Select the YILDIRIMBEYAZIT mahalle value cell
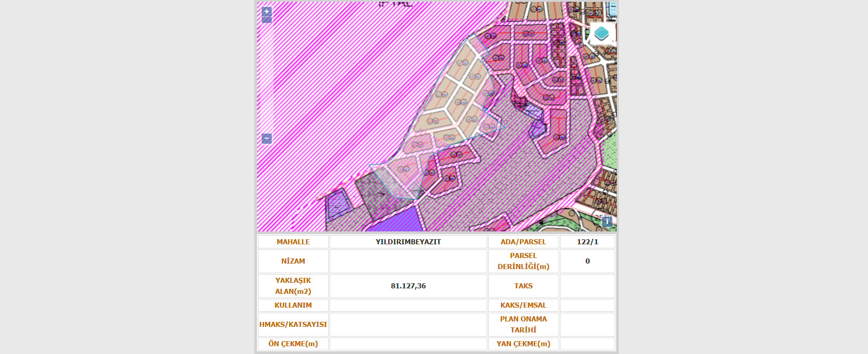The image size is (868, 354). pyautogui.click(x=408, y=242)
